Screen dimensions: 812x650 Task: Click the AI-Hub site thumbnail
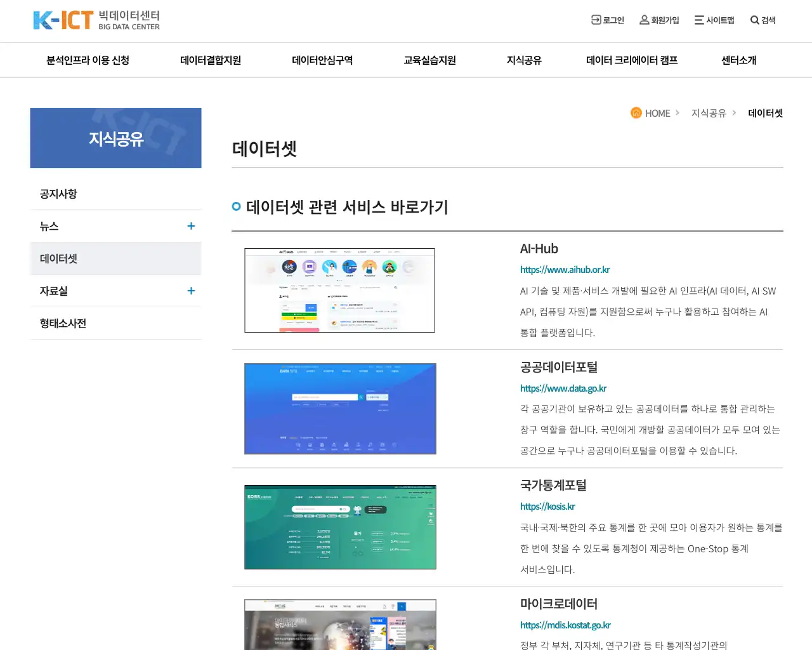click(339, 290)
